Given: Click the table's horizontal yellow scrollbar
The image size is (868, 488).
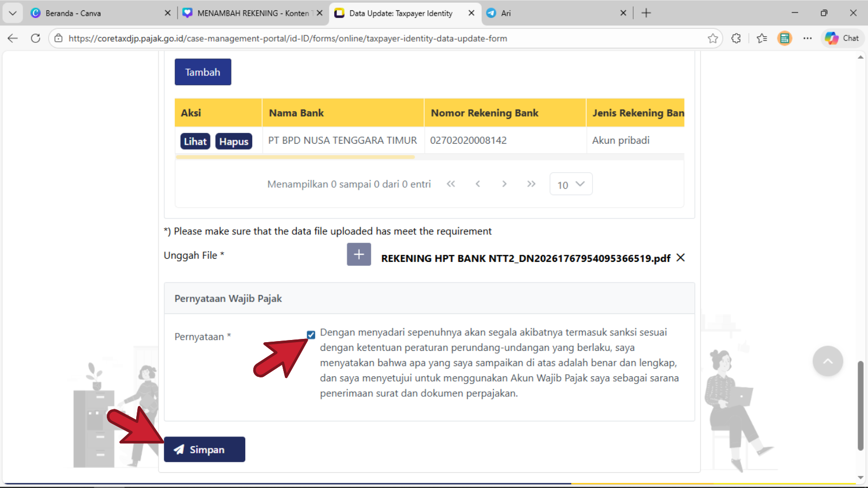Looking at the screenshot, I should pyautogui.click(x=295, y=157).
